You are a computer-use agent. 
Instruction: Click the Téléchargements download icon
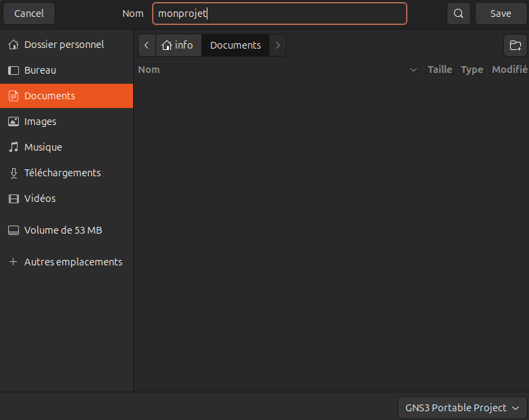pyautogui.click(x=13, y=173)
